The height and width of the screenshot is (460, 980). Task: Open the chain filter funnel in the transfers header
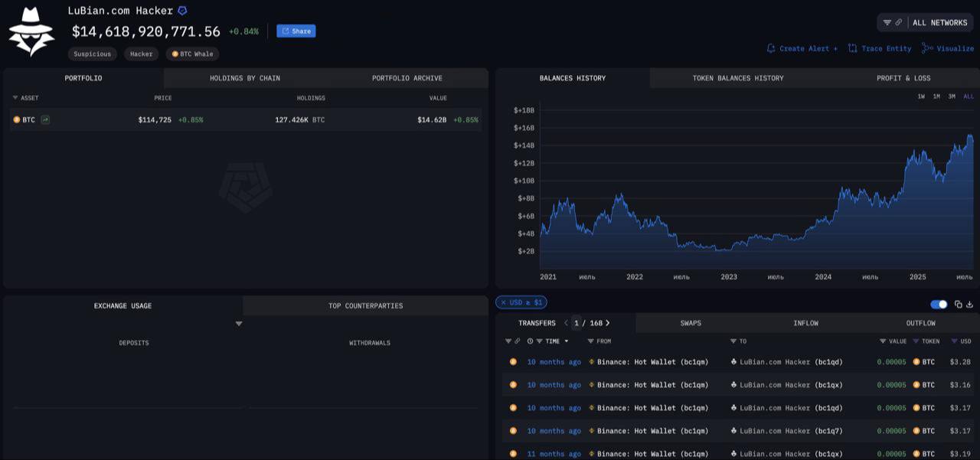tap(508, 341)
